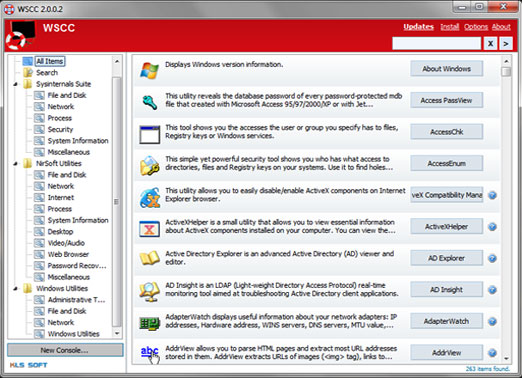Select Password Recovery under NirSoft Utilities
This screenshot has width=522, height=378.
pos(77,266)
